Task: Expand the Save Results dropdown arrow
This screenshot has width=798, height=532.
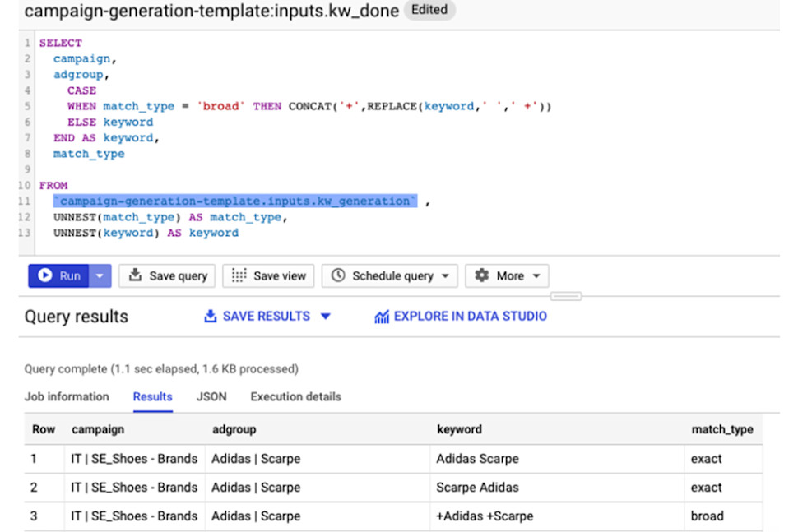Action: 326,317
